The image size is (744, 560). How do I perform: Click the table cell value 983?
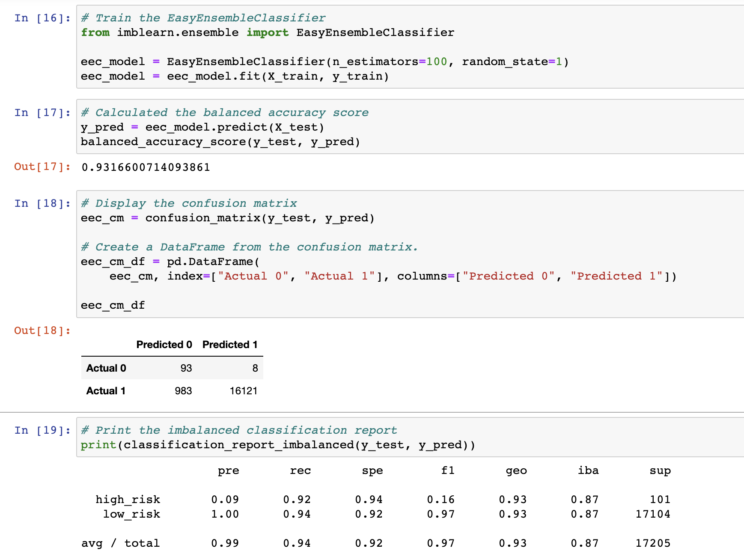coord(183,391)
